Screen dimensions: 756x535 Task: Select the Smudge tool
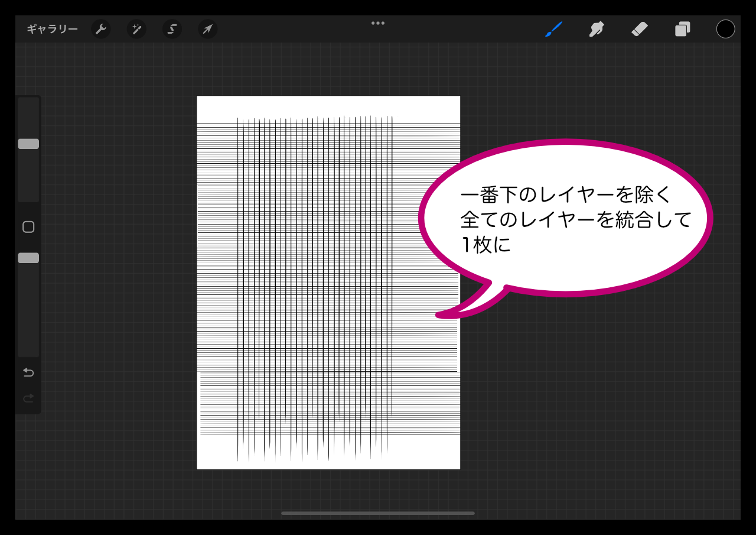(x=597, y=29)
